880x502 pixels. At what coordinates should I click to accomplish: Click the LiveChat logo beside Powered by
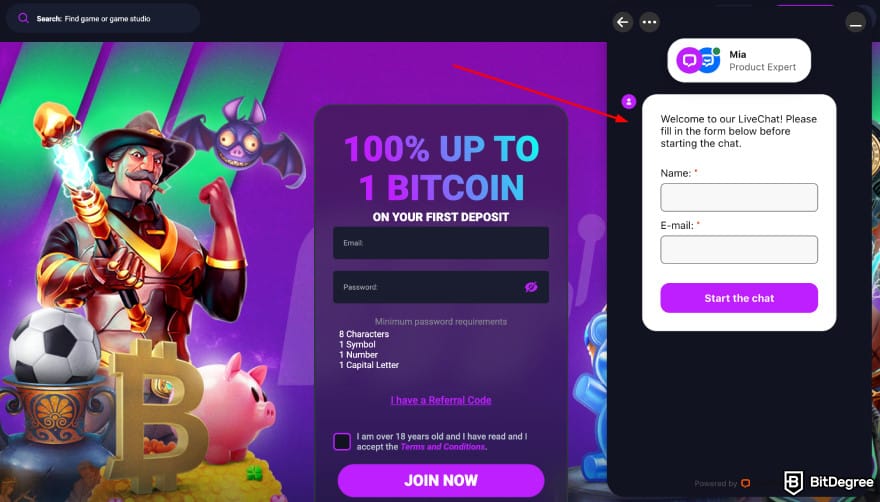tap(745, 483)
